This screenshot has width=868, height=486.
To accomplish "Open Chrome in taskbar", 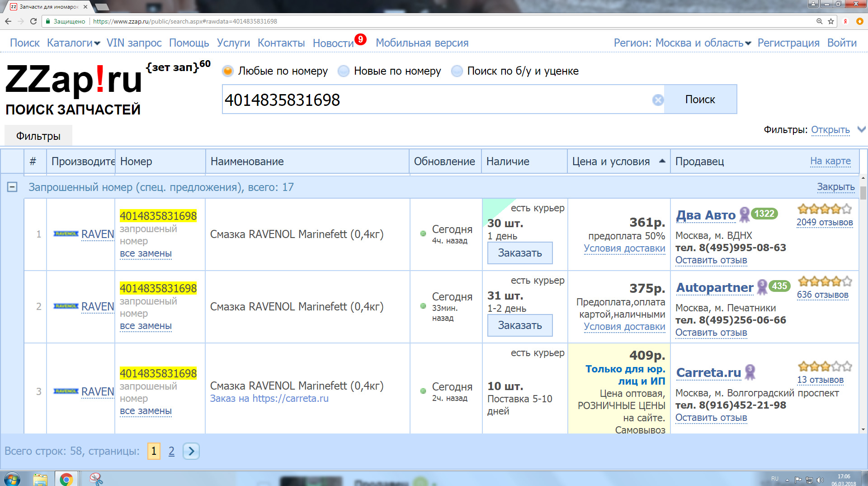I will [66, 479].
